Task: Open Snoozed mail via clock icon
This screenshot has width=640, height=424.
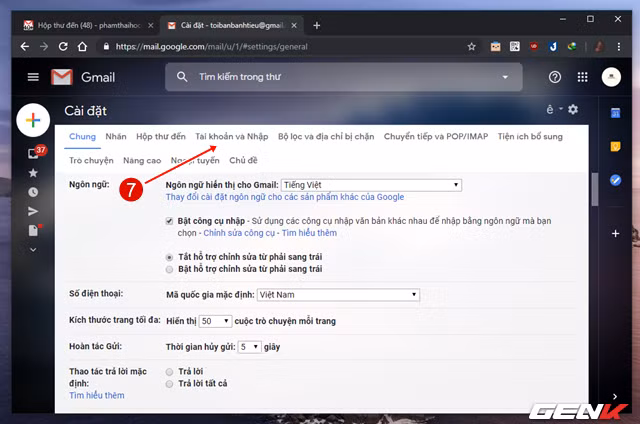Action: point(33,192)
